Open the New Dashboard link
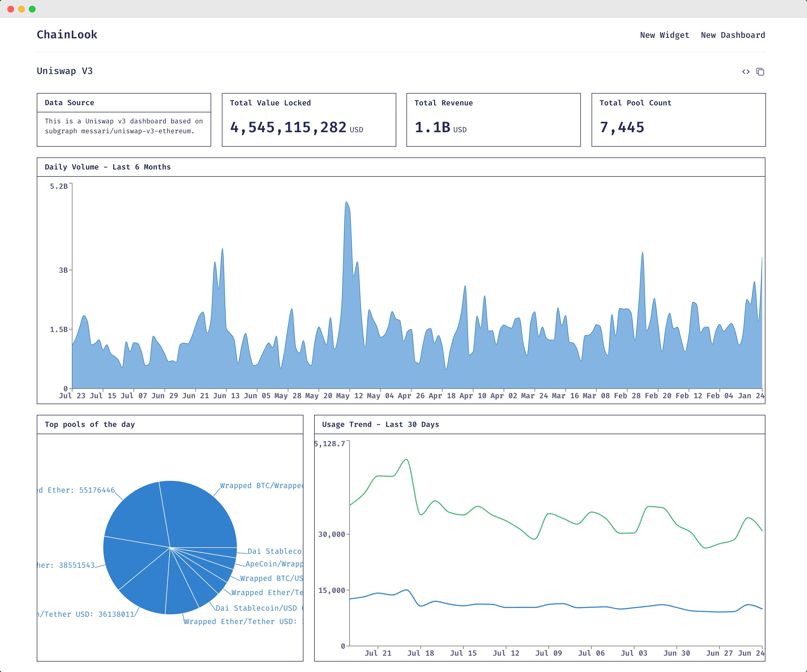The width and height of the screenshot is (807, 672). [733, 35]
